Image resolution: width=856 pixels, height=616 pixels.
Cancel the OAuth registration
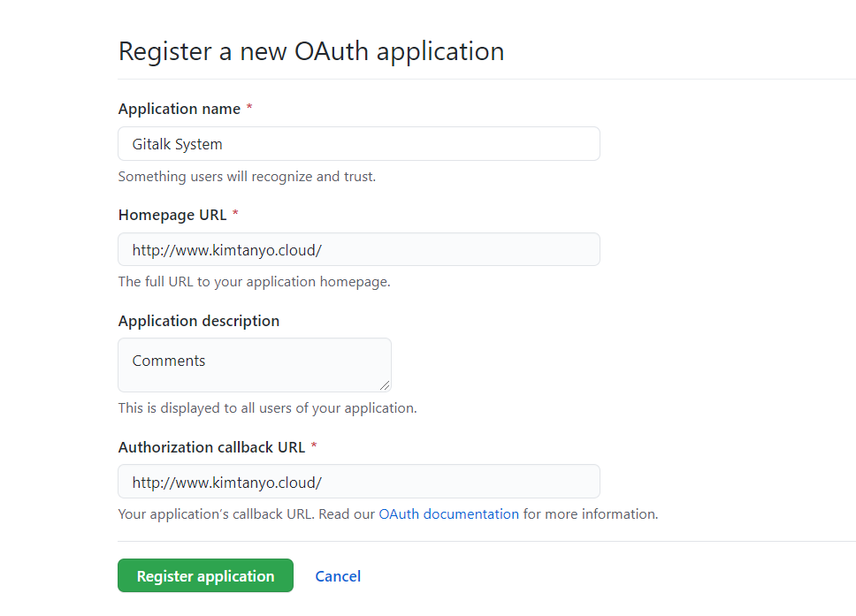click(x=338, y=576)
